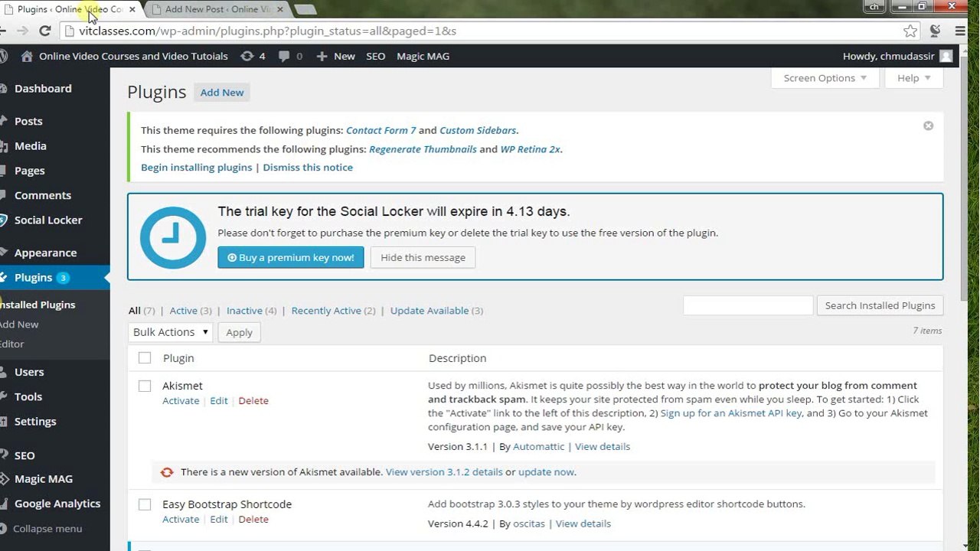Open Google Analytics sidebar item
Screen dimensions: 980x551
coord(57,504)
